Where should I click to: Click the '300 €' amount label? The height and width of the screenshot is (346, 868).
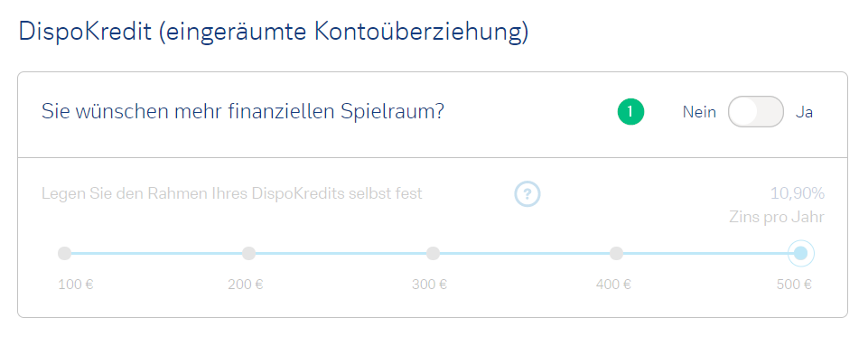click(x=430, y=285)
